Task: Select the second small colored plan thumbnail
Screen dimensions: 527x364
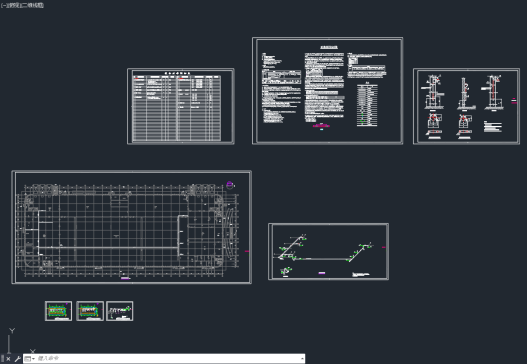Action: [90, 311]
